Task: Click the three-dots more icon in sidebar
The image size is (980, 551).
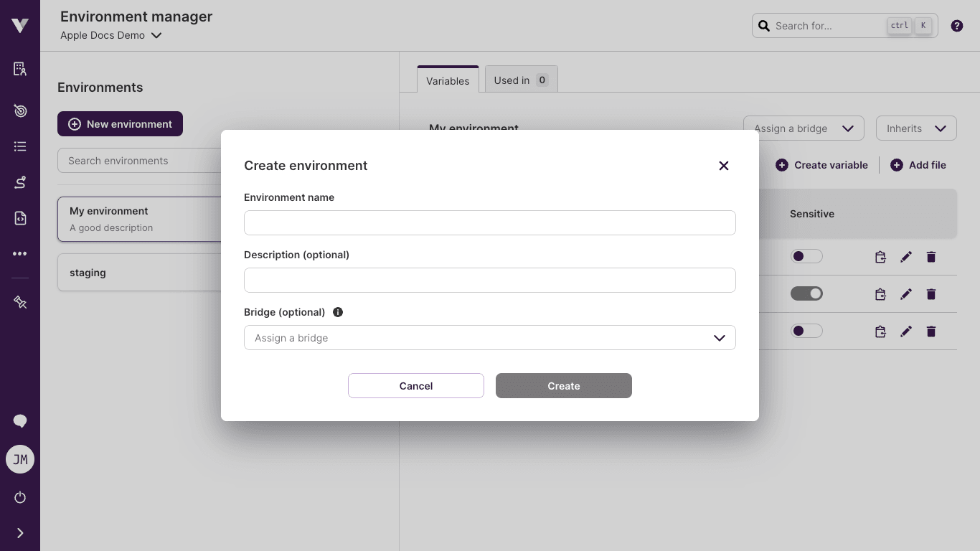Action: (x=20, y=253)
